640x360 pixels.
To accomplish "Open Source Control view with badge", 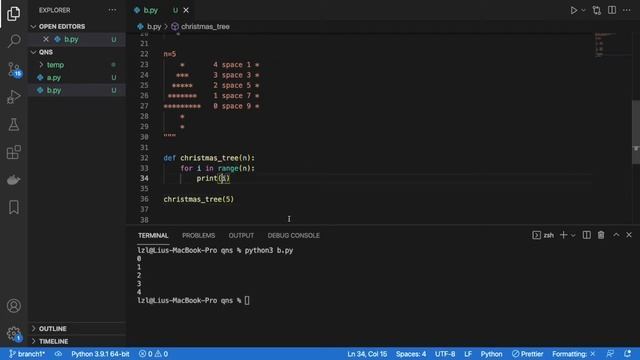I will pos(13,69).
